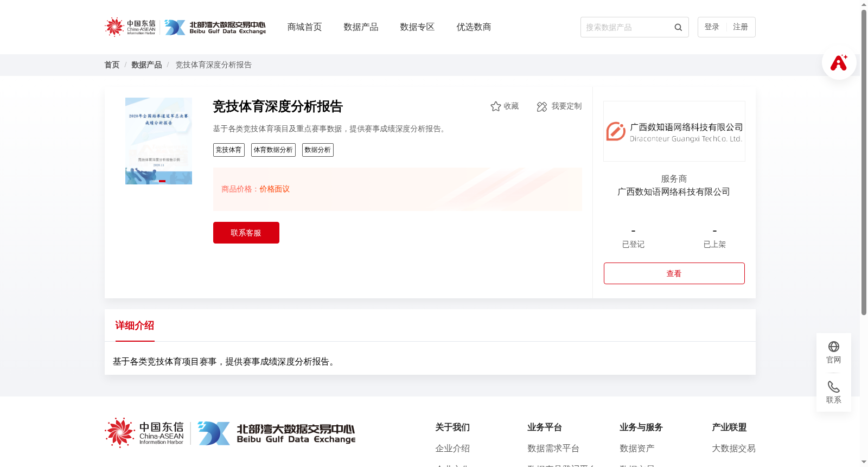Click the footer Beibu Gulf Data Exchange logo
This screenshot has height=467, width=868.
[277, 433]
